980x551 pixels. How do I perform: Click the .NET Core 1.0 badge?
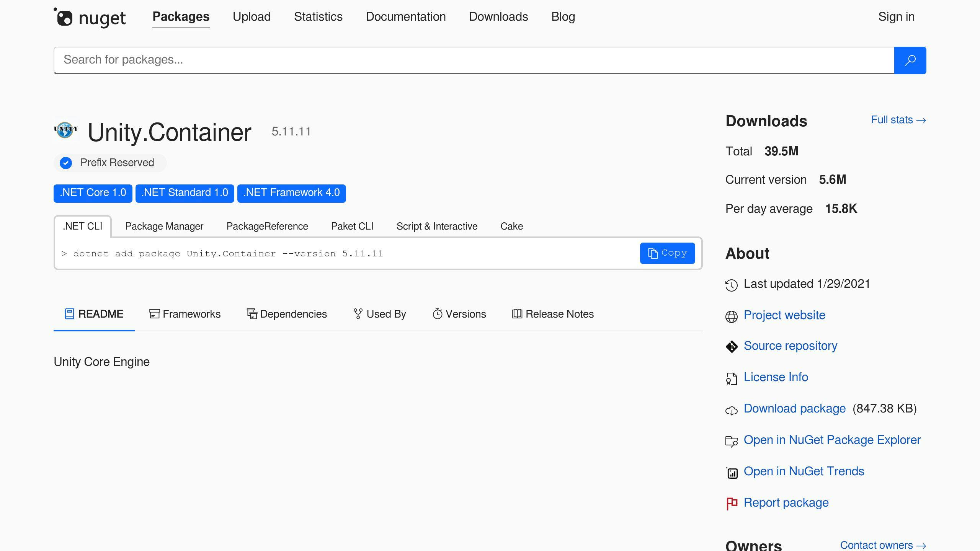pos(93,193)
